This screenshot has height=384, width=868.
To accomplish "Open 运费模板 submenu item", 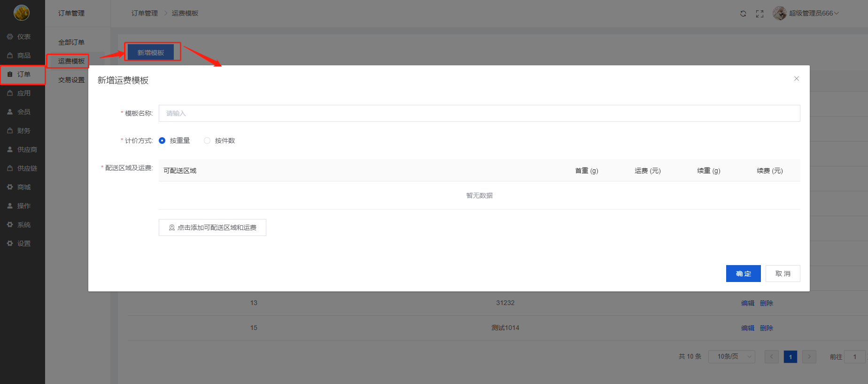I will (x=71, y=61).
